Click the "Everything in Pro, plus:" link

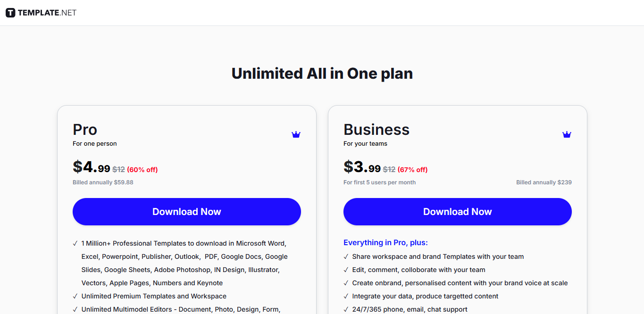pos(385,242)
